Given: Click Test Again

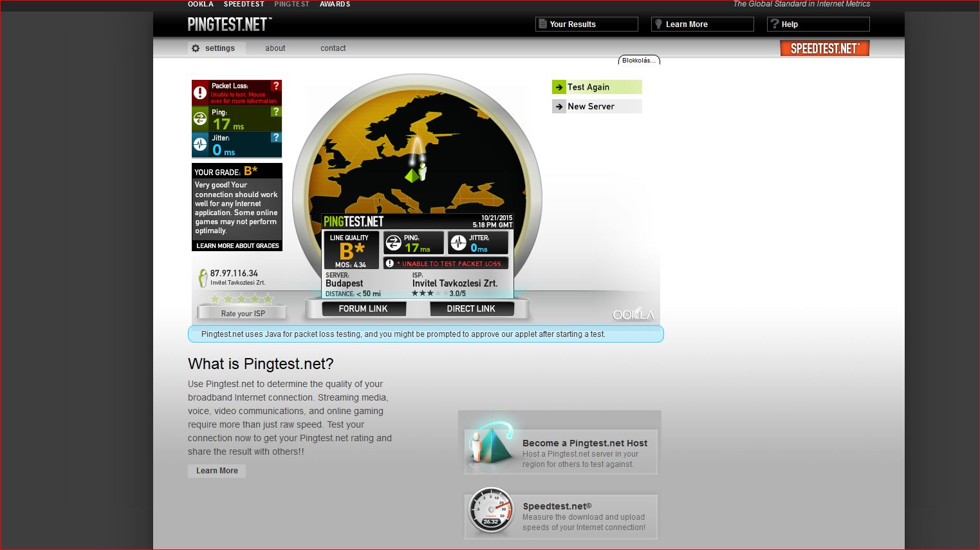Looking at the screenshot, I should 597,87.
